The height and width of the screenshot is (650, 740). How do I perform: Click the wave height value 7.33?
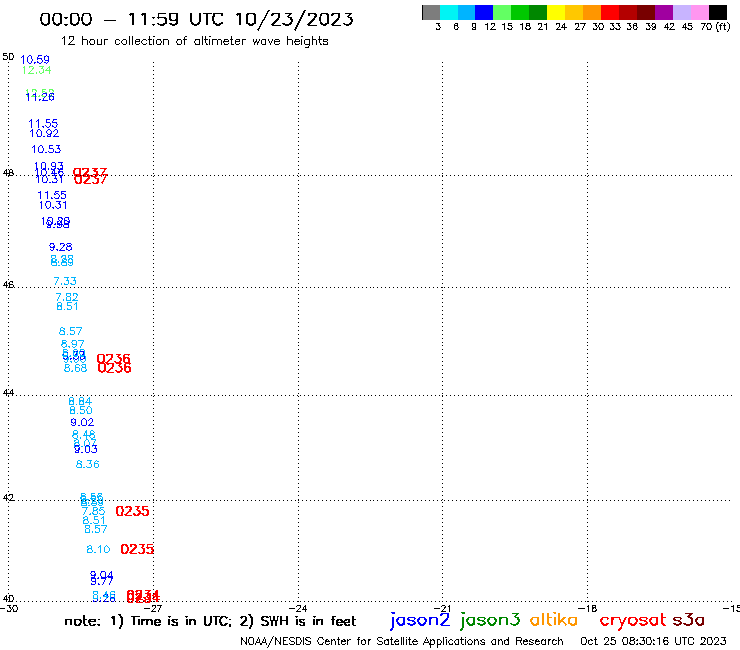(65, 281)
